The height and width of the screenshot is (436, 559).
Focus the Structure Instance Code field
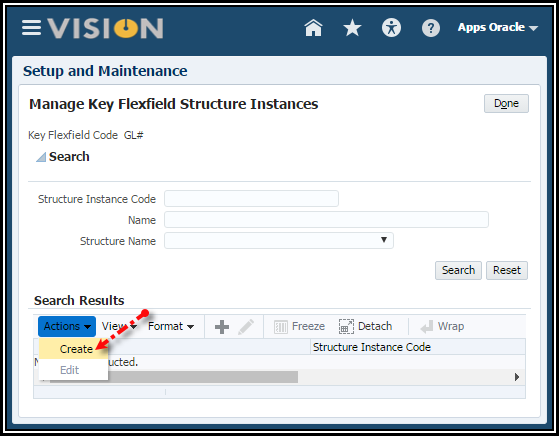[251, 199]
